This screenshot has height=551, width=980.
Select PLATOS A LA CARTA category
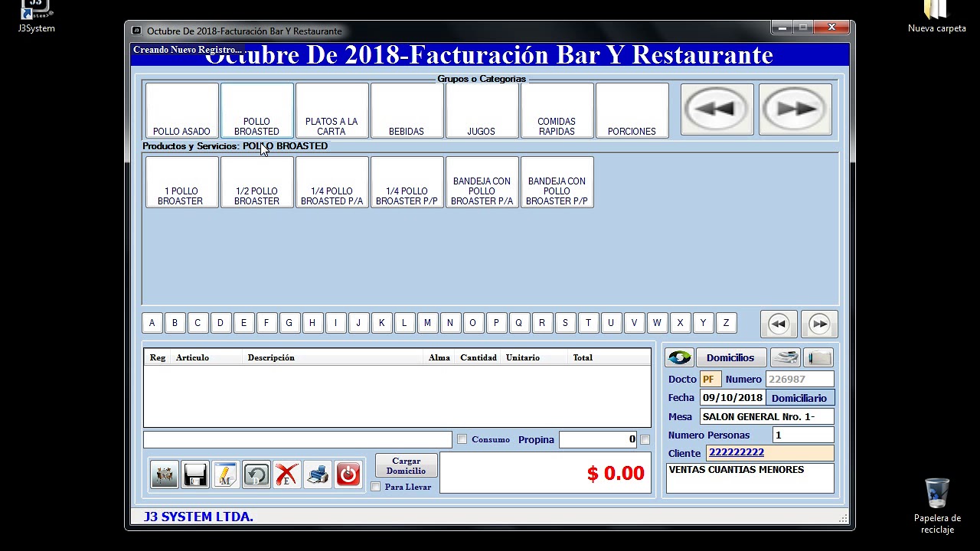[332, 111]
